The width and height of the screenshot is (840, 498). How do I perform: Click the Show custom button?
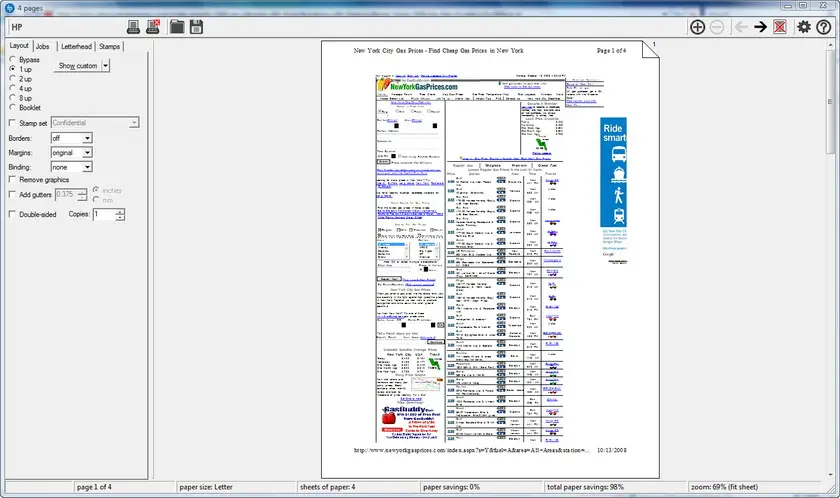[78, 66]
